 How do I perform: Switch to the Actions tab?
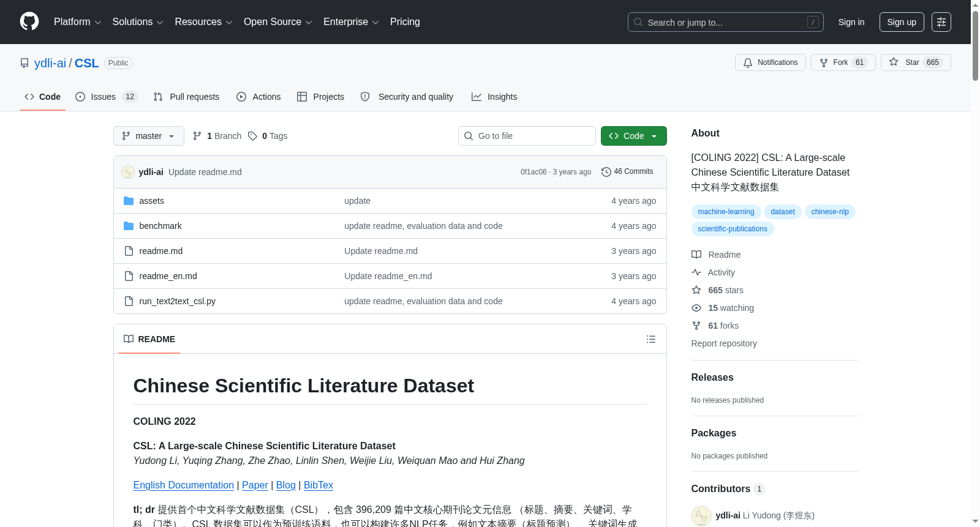pyautogui.click(x=258, y=97)
